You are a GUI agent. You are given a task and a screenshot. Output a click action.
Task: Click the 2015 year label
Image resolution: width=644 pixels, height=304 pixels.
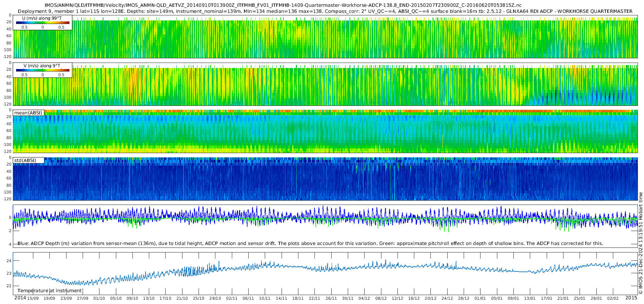(x=631, y=298)
